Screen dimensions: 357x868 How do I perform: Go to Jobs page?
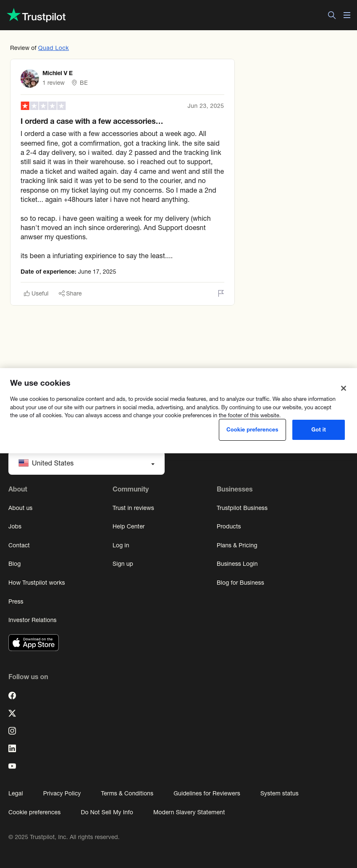(15, 526)
